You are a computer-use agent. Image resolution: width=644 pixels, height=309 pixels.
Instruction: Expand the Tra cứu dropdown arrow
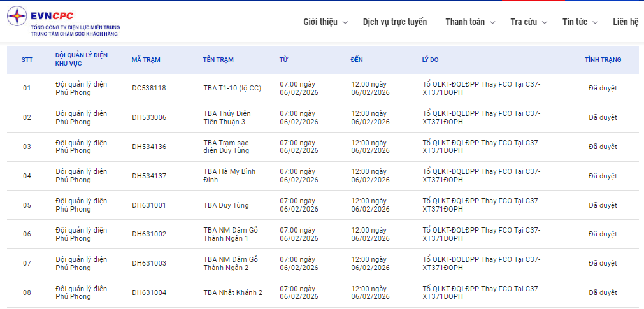point(544,22)
